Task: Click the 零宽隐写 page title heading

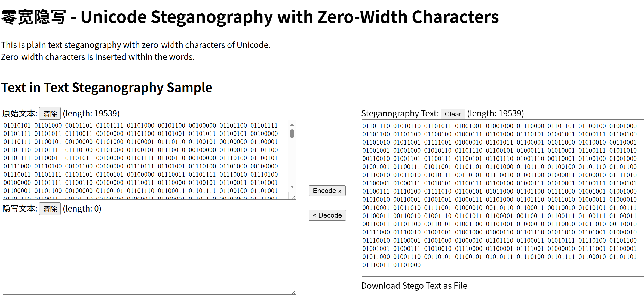Action: click(250, 17)
